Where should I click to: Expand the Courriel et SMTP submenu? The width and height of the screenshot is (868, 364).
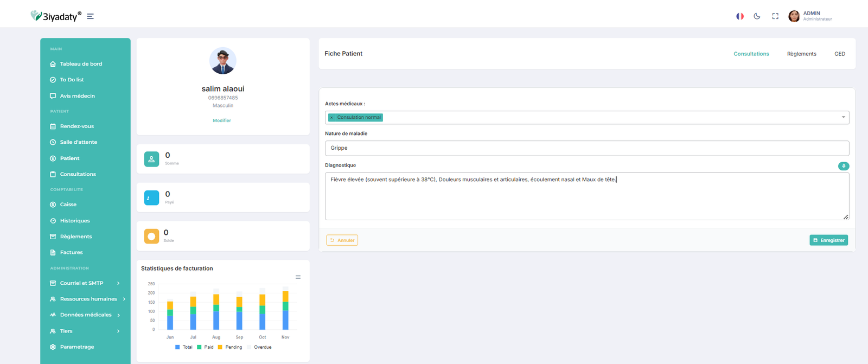pyautogui.click(x=118, y=283)
